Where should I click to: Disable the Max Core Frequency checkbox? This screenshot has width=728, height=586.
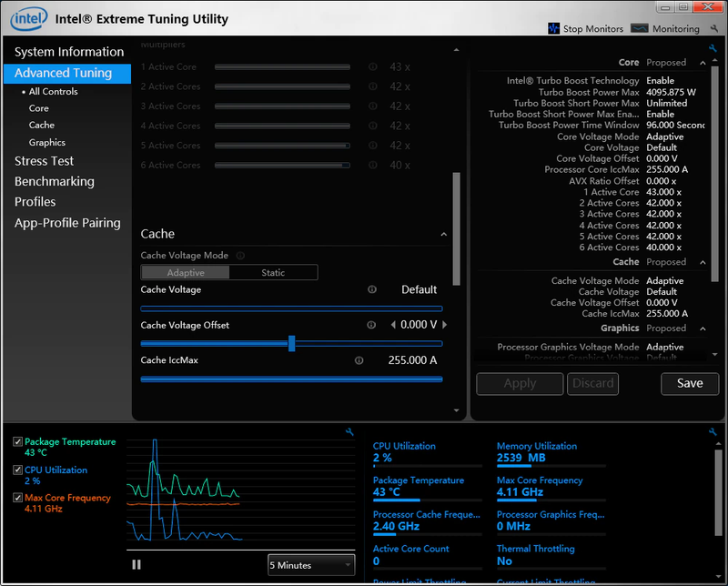[18, 498]
